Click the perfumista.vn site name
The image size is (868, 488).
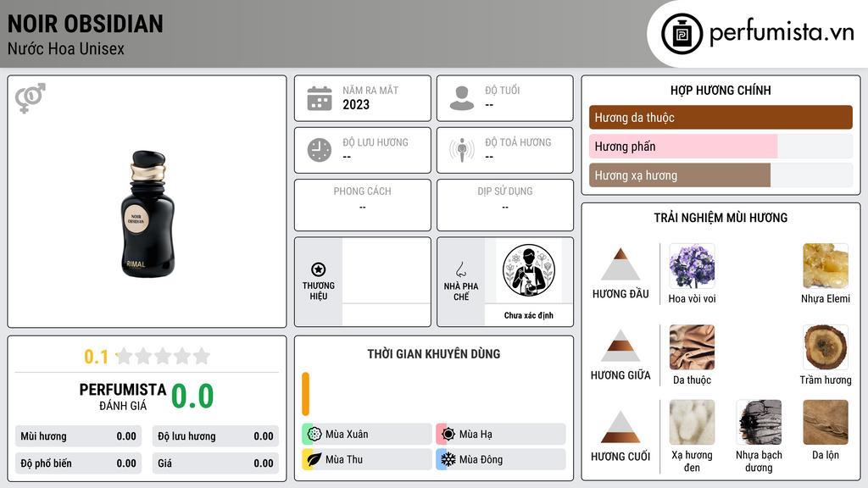click(782, 33)
